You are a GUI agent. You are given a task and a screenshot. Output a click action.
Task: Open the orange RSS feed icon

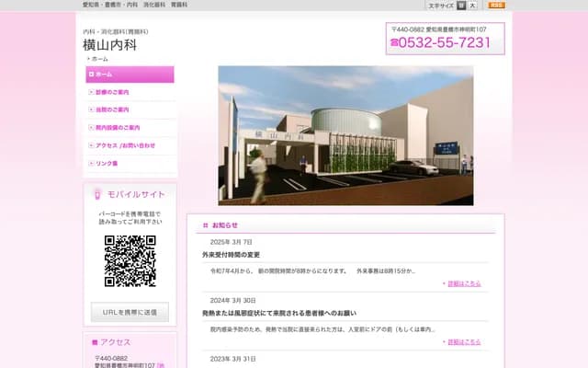click(496, 6)
